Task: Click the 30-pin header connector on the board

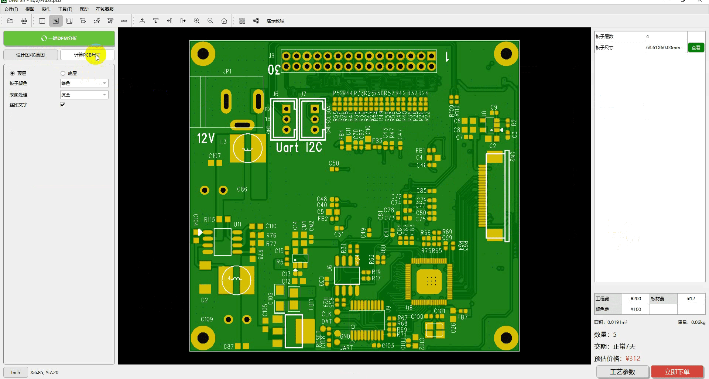Action: [359, 62]
